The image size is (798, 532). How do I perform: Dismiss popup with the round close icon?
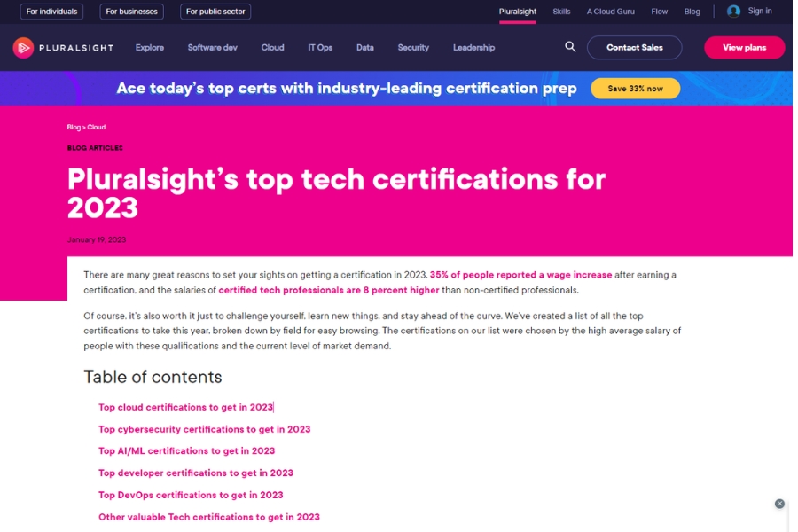(779, 504)
